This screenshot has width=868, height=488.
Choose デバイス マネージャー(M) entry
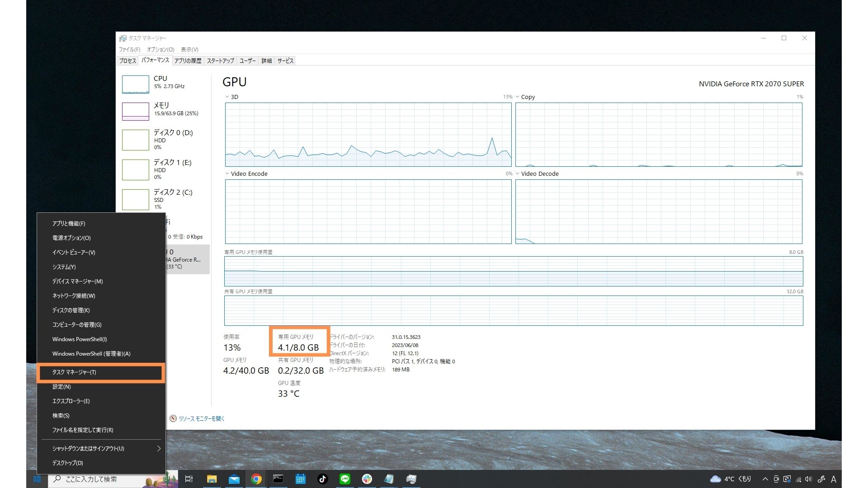point(101,281)
